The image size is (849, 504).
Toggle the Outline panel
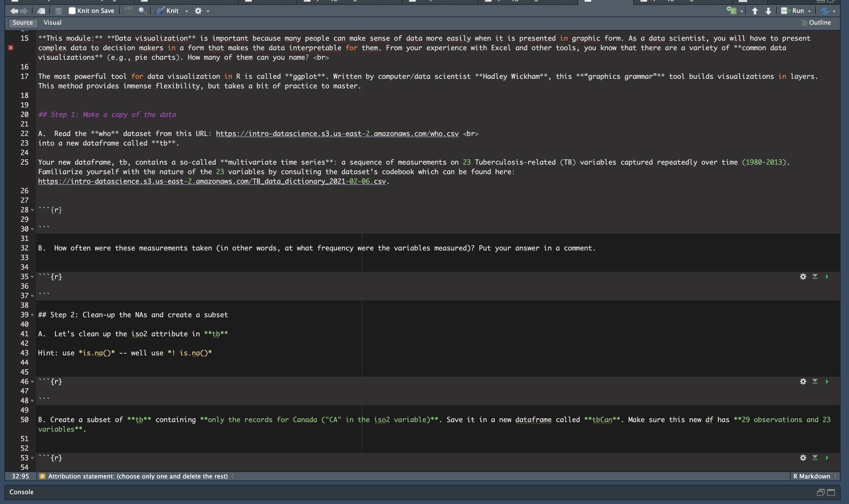click(817, 22)
